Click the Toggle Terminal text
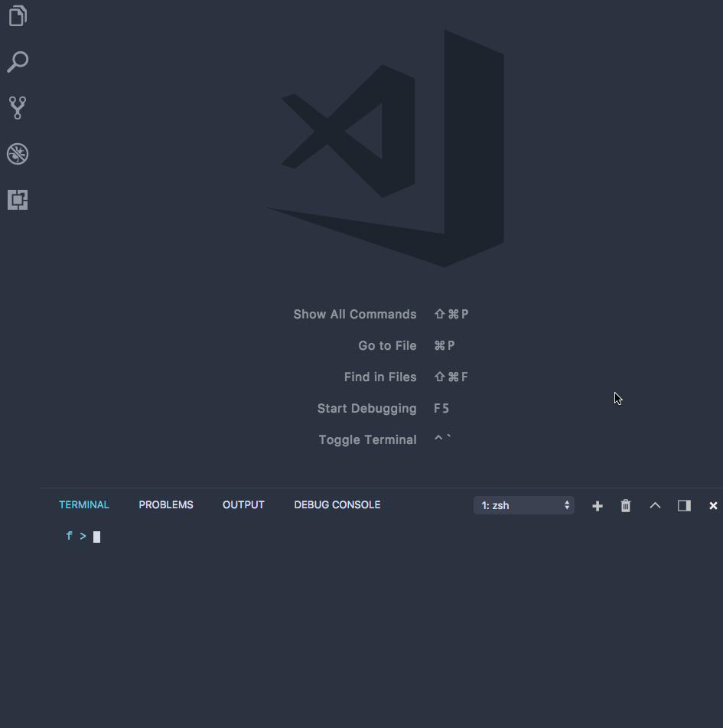The width and height of the screenshot is (723, 728). point(367,440)
